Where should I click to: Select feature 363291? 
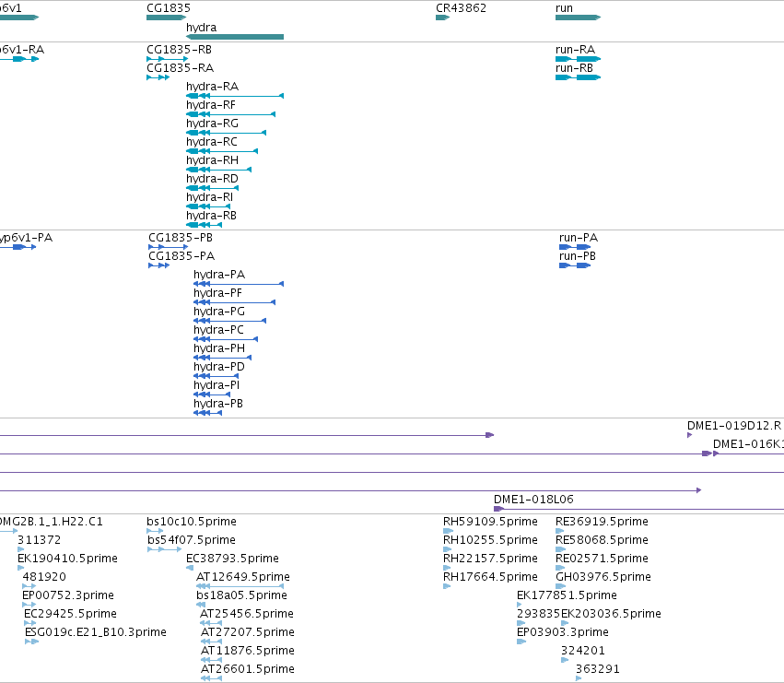pos(598,670)
